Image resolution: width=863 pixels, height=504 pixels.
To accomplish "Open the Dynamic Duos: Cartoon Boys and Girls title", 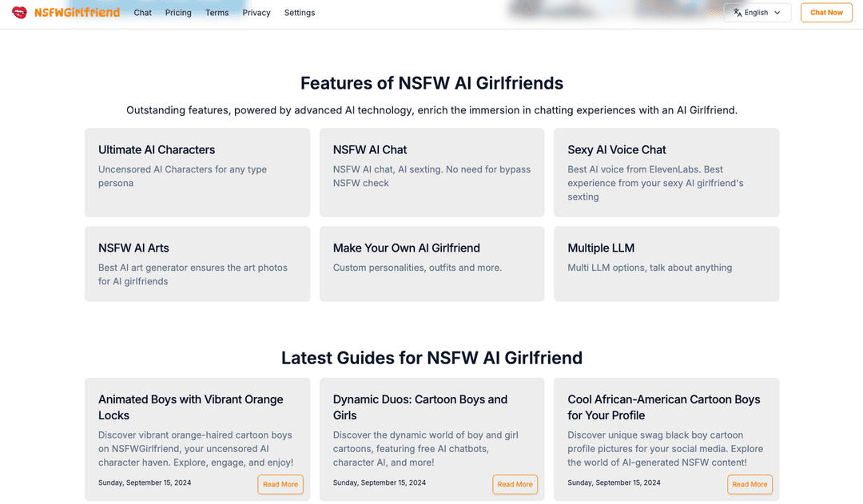I will (x=420, y=407).
